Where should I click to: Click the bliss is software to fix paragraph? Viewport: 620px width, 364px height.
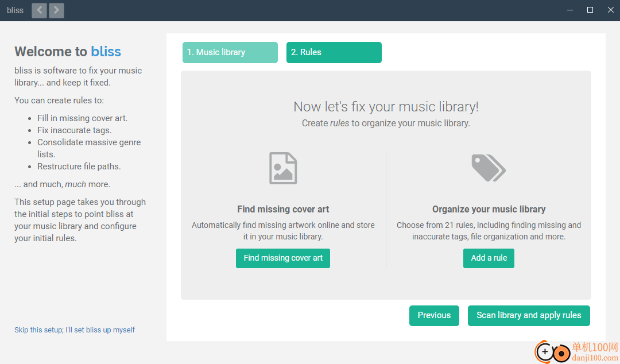(78, 76)
